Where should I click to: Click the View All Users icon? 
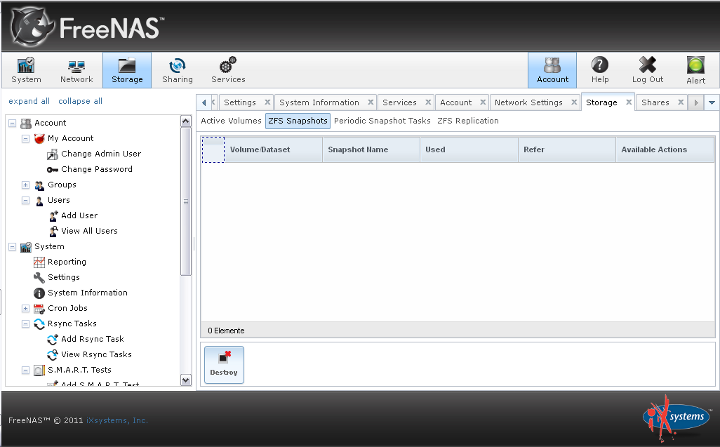(x=53, y=231)
